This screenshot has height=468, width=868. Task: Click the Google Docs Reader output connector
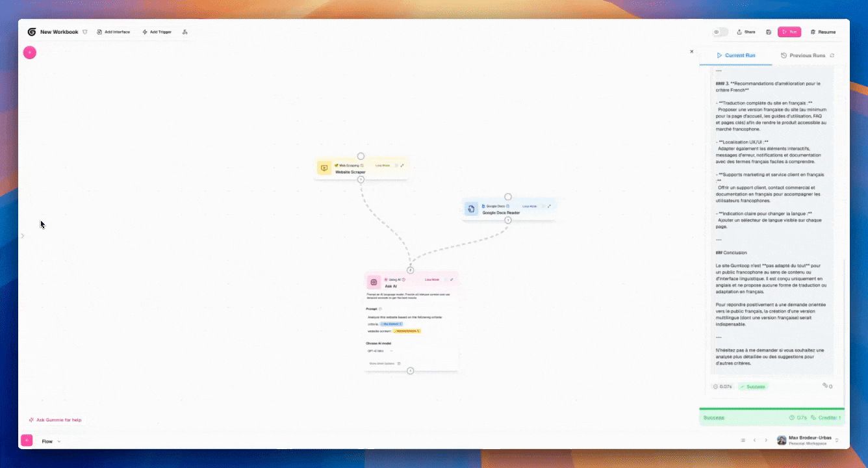tap(508, 220)
